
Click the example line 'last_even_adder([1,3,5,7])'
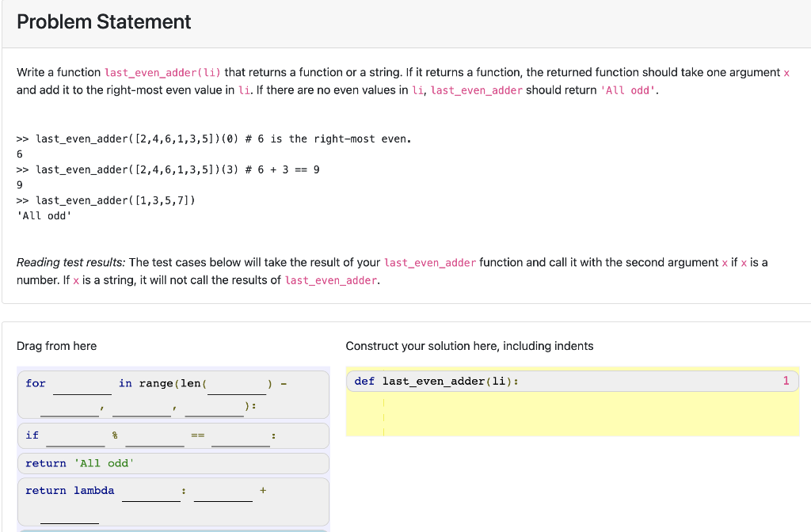[106, 200]
